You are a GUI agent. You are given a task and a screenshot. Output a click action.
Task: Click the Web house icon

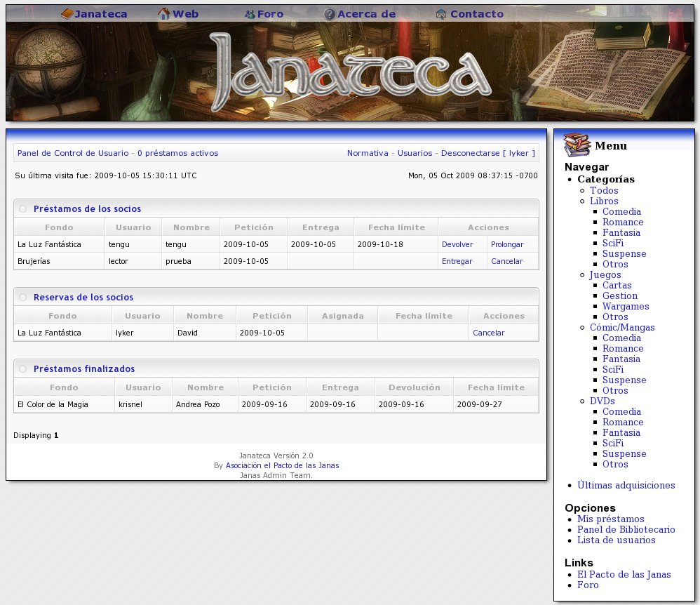[163, 14]
